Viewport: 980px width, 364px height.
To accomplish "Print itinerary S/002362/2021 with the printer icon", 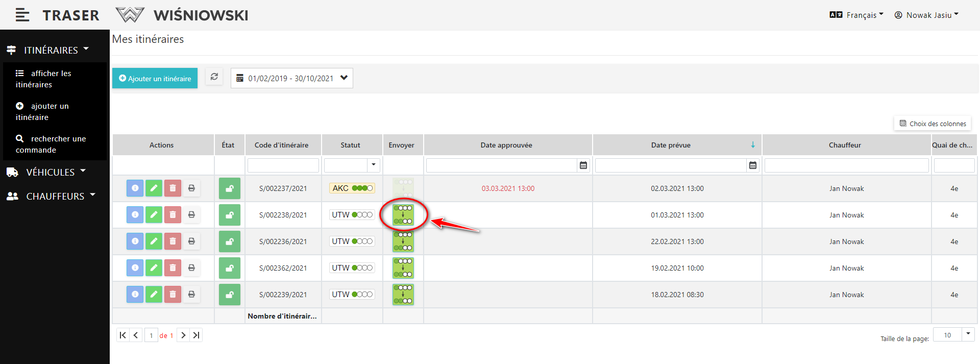I will [191, 268].
